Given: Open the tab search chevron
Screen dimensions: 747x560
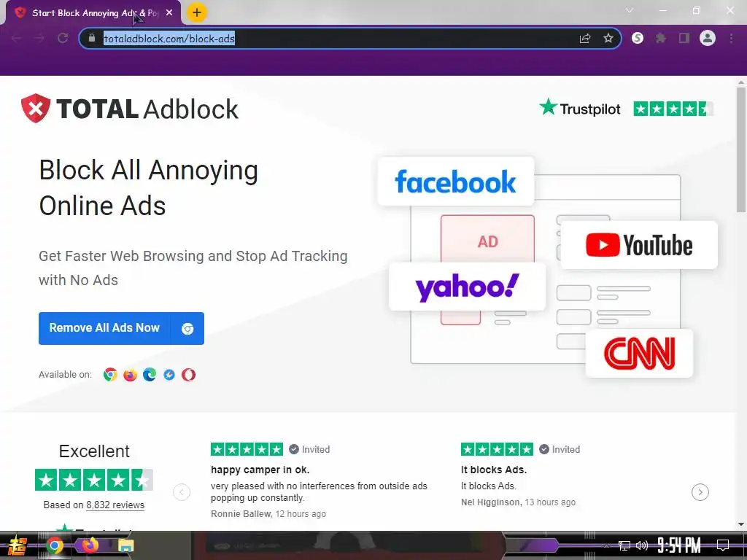Looking at the screenshot, I should coord(630,10).
